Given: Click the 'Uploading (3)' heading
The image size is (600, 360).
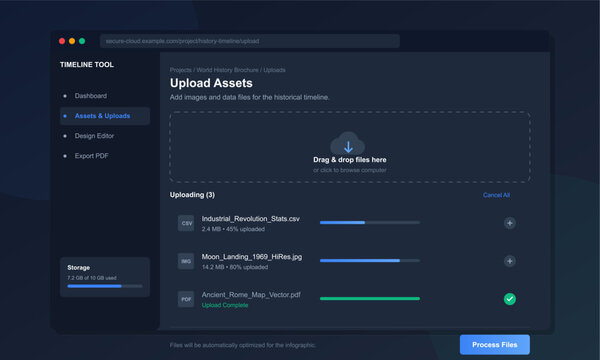Looking at the screenshot, I should click(192, 195).
